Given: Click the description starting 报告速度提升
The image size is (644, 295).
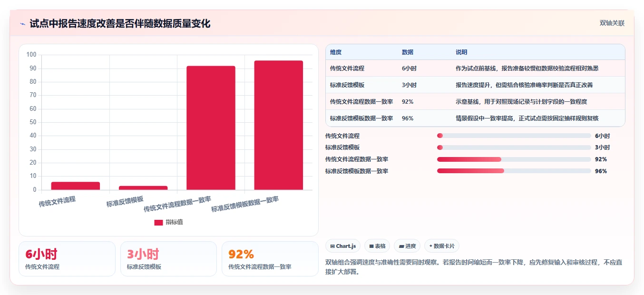Looking at the screenshot, I should tap(524, 85).
